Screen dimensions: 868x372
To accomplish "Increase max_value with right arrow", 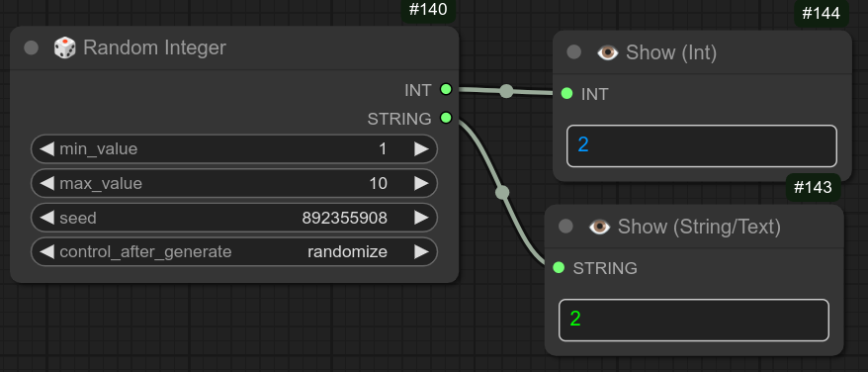I will [421, 183].
